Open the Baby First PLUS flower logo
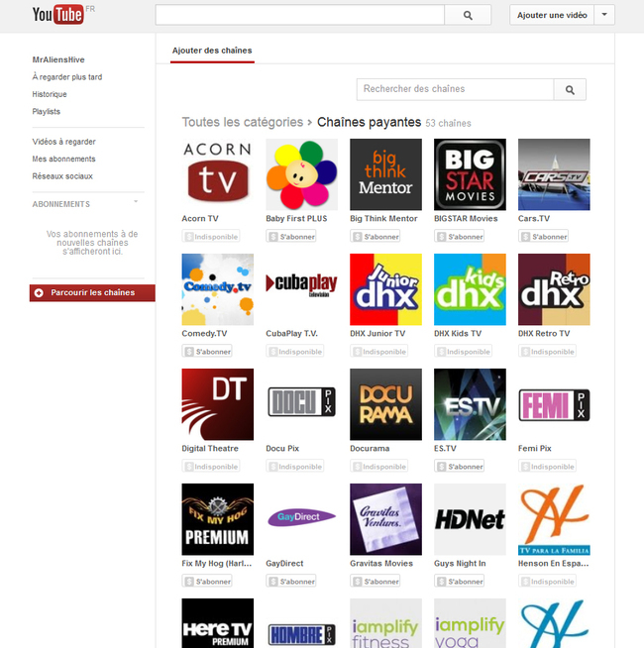The image size is (644, 648). [302, 174]
